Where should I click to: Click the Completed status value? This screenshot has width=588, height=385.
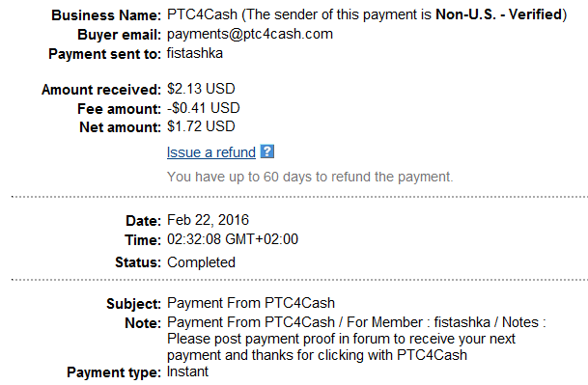(x=201, y=262)
